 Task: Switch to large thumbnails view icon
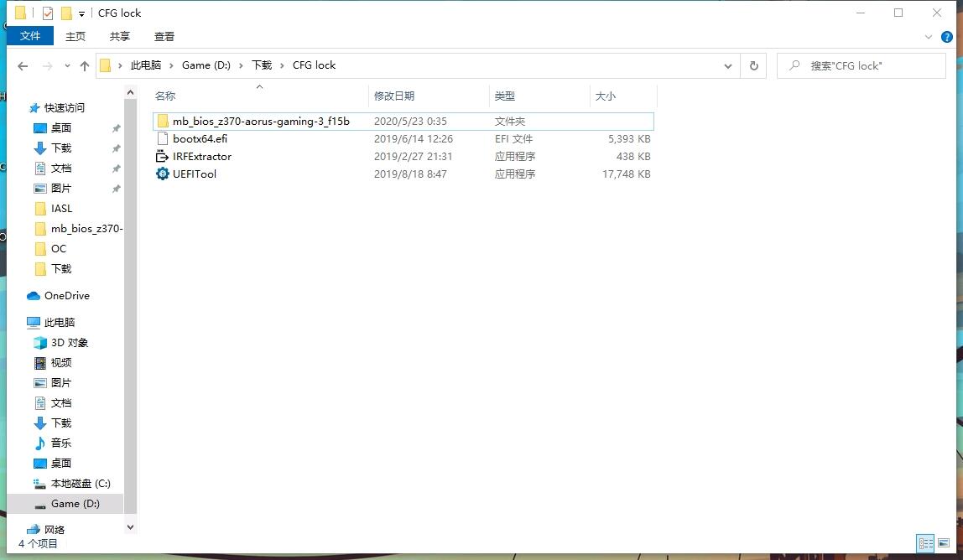(944, 542)
